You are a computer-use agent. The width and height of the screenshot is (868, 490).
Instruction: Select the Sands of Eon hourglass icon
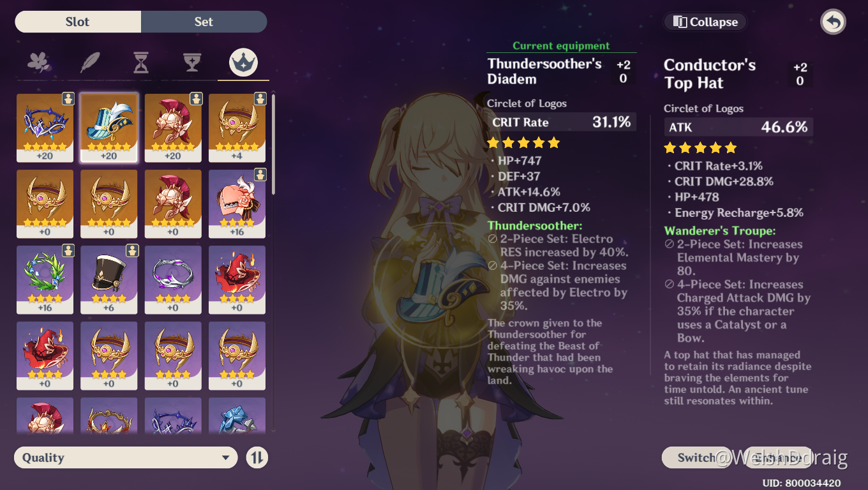(141, 63)
